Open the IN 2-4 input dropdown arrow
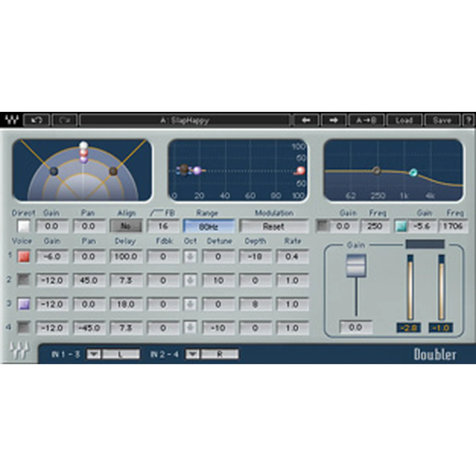Screen dimensions: 476x476 coord(192,354)
